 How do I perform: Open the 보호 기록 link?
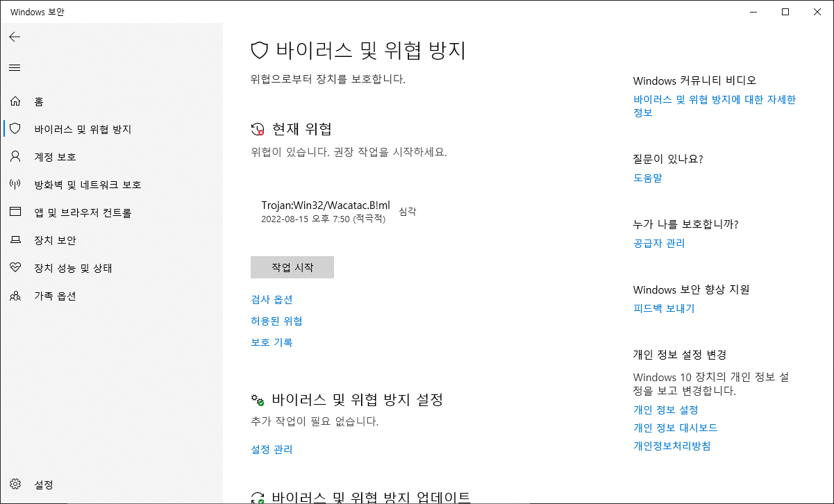[272, 342]
